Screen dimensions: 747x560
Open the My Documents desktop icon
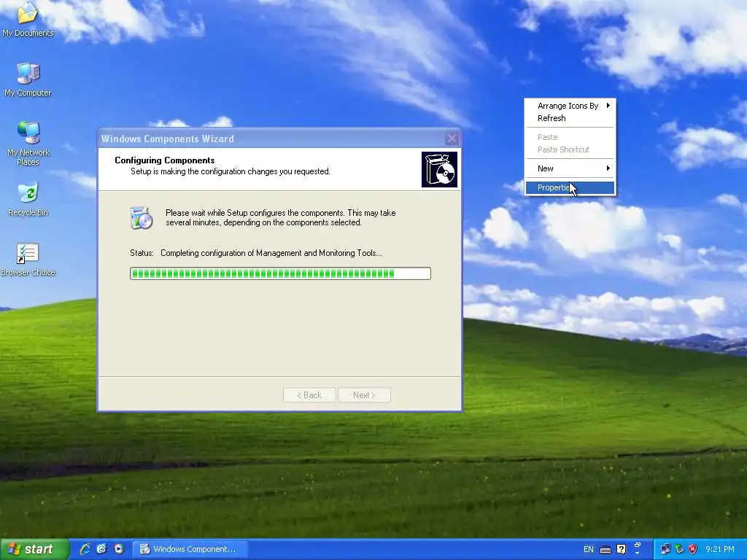pos(28,18)
